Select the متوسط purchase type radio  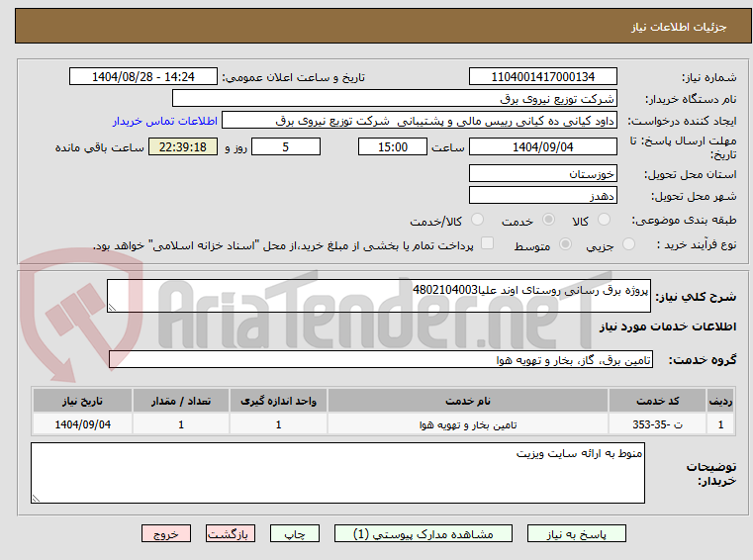coord(565,244)
